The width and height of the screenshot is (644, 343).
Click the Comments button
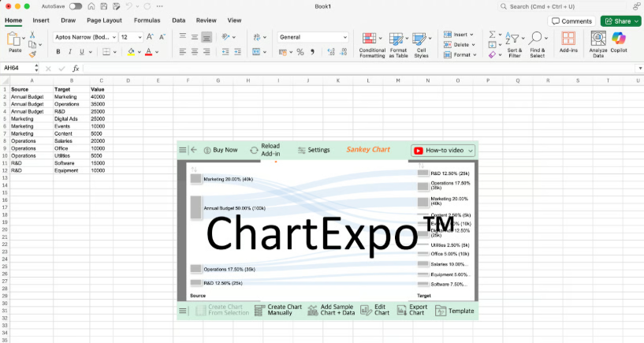click(x=571, y=21)
